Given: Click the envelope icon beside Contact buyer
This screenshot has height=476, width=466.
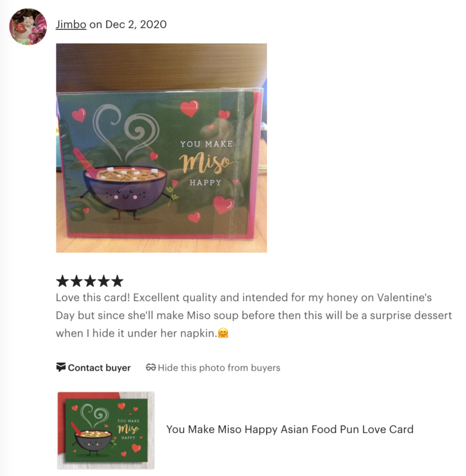Looking at the screenshot, I should (x=61, y=367).
